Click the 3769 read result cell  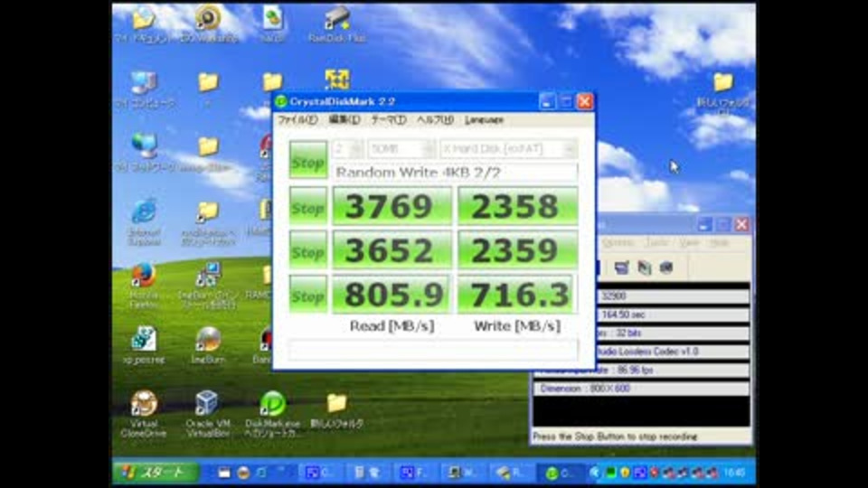[x=392, y=206]
